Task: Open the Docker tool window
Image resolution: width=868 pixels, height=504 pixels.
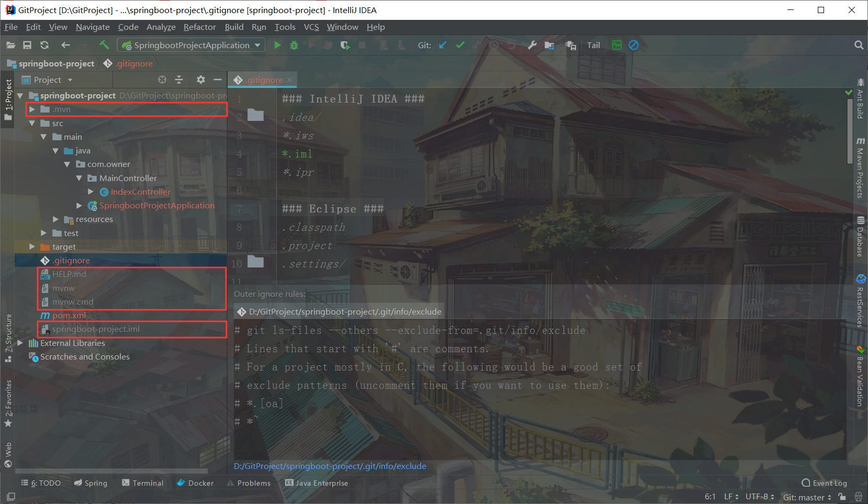Action: coord(195,483)
